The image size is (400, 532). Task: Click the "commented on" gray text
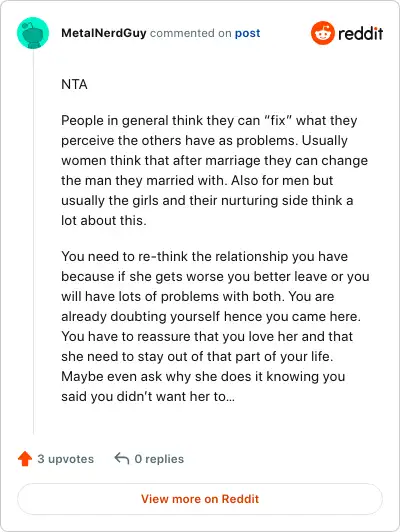(191, 33)
